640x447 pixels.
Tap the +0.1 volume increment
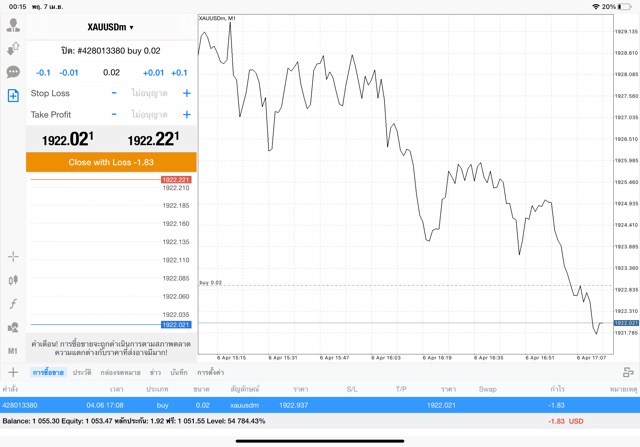click(179, 73)
